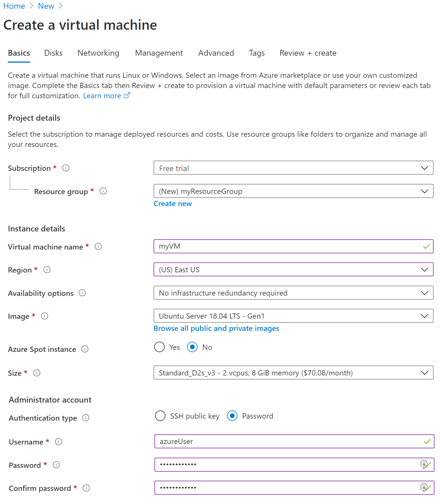440x504 pixels.
Task: Click Azure Spot instance info icon
Action: (x=85, y=349)
